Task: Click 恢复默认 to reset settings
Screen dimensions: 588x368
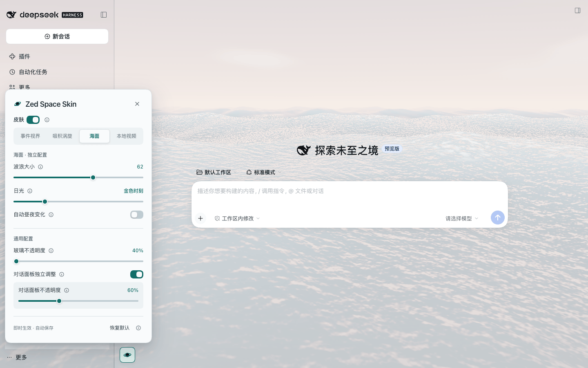Action: click(x=120, y=328)
